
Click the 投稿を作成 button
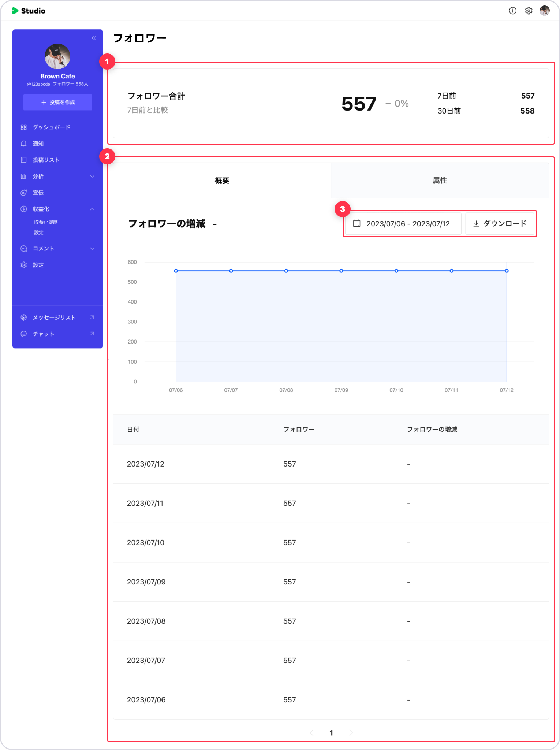click(x=58, y=103)
